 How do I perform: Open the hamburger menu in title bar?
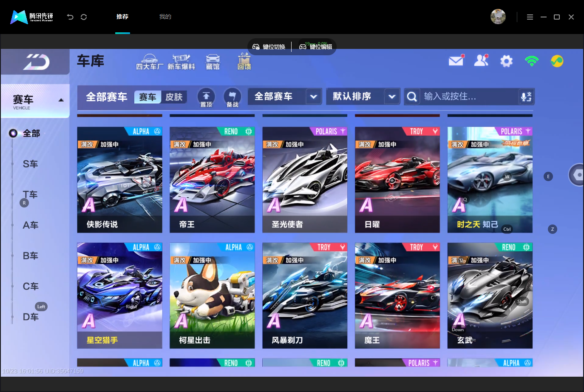point(530,17)
